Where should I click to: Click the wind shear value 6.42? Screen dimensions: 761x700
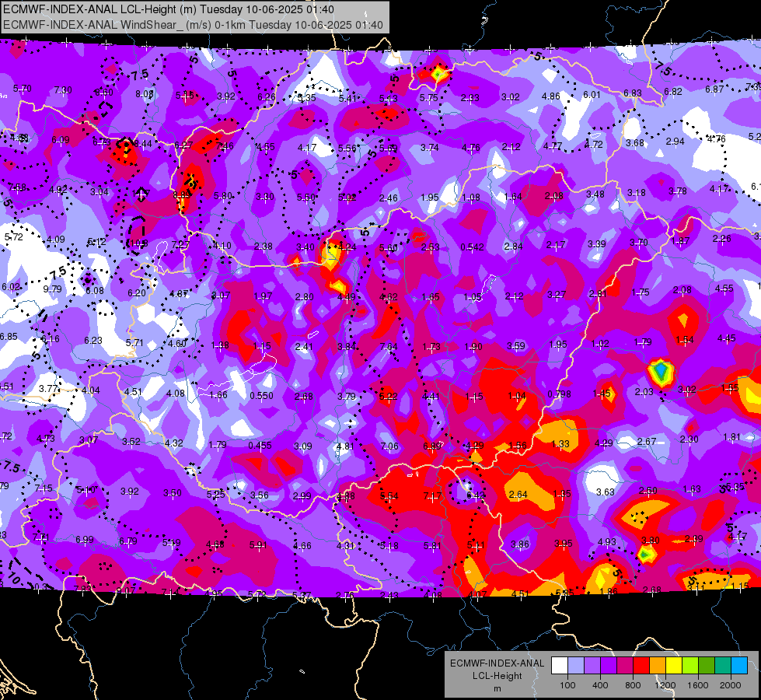[x=475, y=495]
